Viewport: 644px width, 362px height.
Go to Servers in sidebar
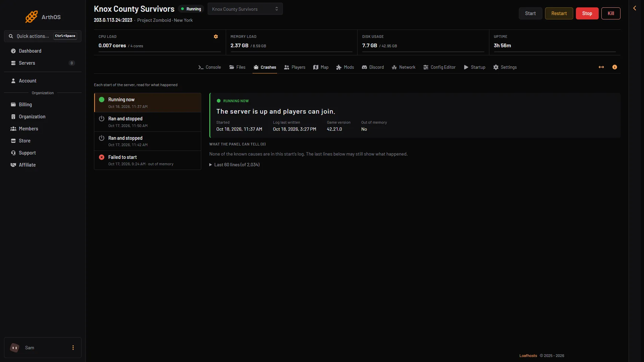point(43,63)
